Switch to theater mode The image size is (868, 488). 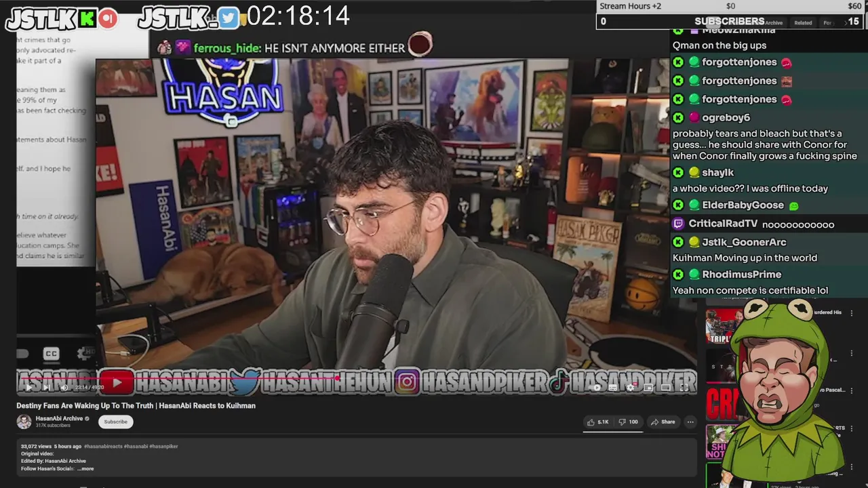(x=666, y=388)
